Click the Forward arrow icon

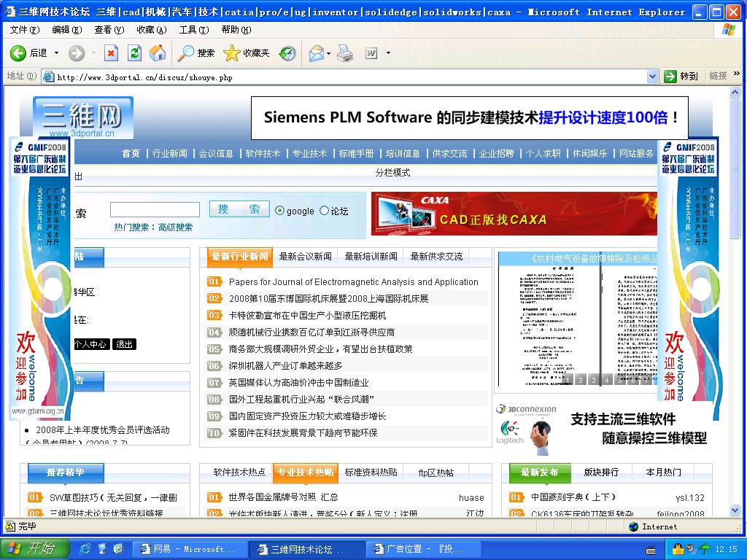point(76,52)
